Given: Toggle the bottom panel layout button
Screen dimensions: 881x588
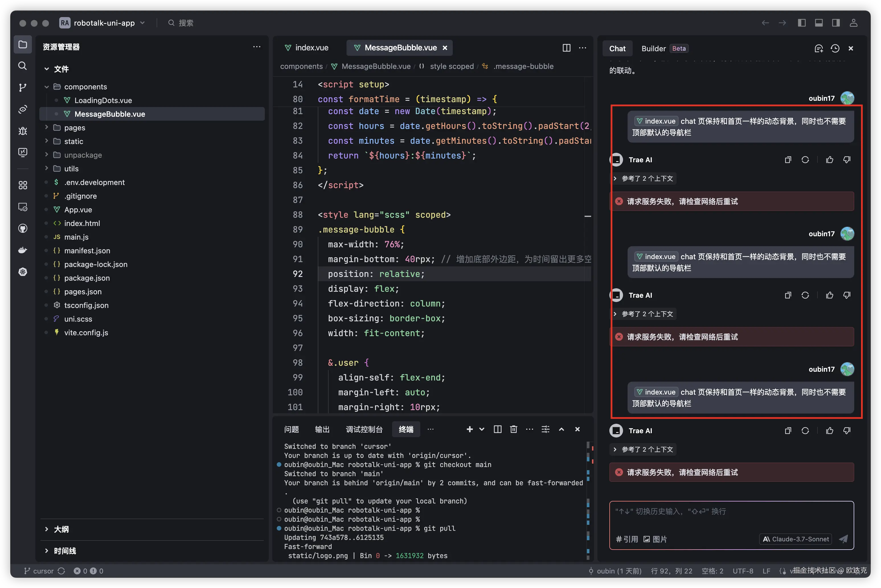Looking at the screenshot, I should [x=819, y=23].
